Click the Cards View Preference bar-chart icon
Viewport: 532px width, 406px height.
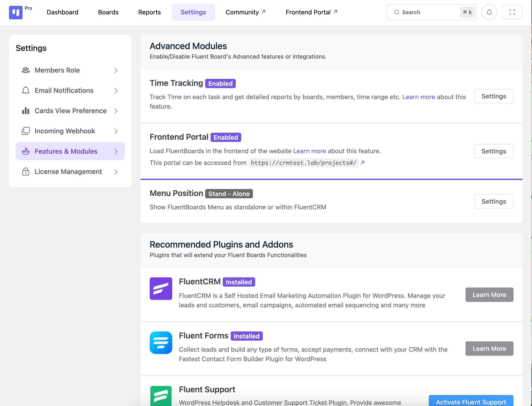26,111
